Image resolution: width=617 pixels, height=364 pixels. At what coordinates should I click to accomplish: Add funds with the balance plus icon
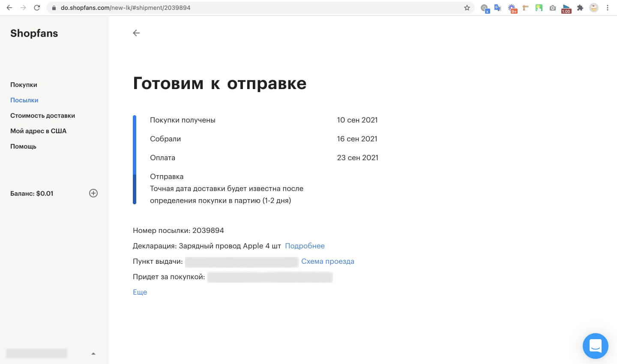(x=93, y=193)
